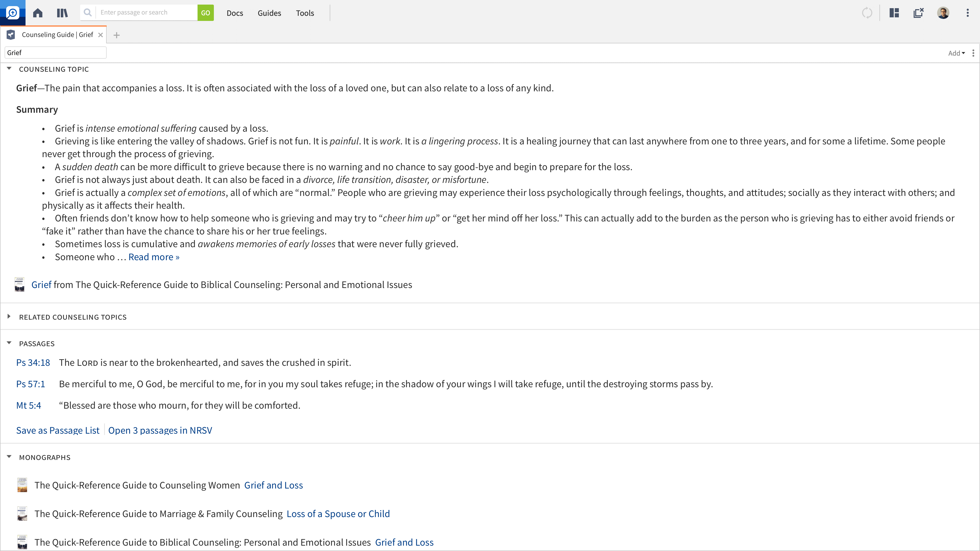Open the Library books icon
The image size is (980, 551).
pos(62,13)
